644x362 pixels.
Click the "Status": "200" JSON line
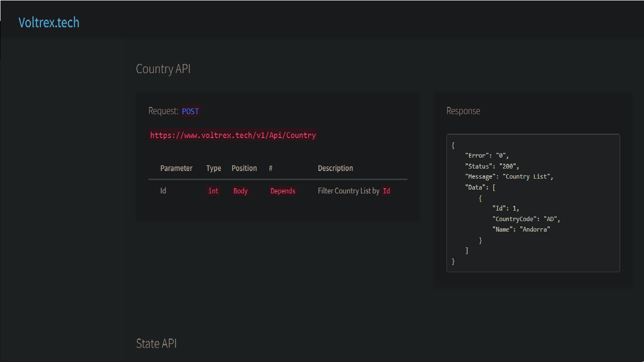(492, 166)
